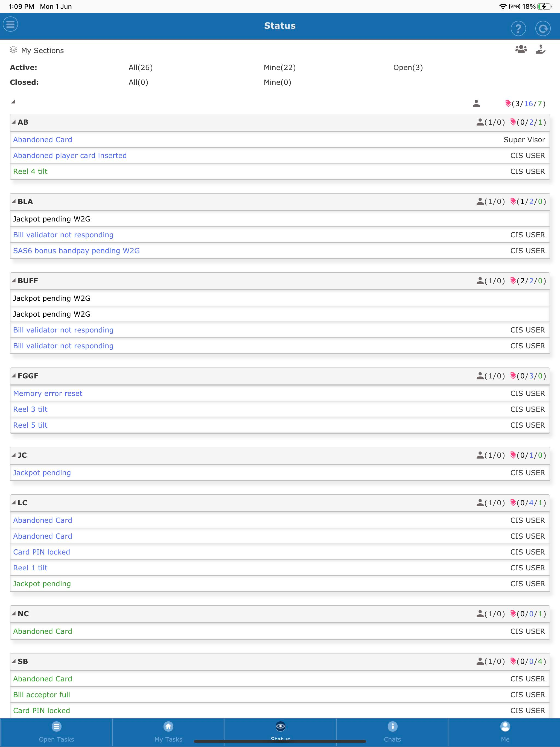Tap the iPad battery indicator
This screenshot has height=747, width=560.
pos(544,6)
